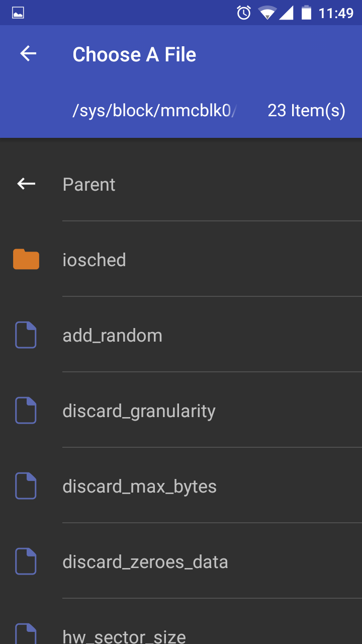Screen dimensions: 362x644
Task: Open the iosched folder entry
Action: 181,260
